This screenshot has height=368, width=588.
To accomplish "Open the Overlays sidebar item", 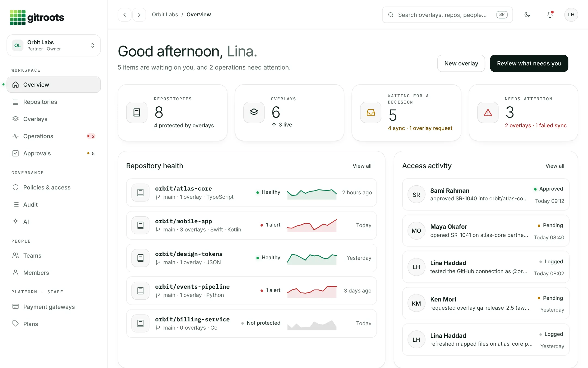I will pos(54,119).
